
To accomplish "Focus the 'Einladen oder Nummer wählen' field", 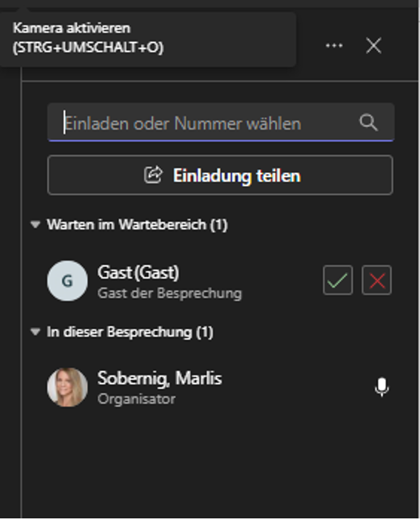I will click(x=221, y=123).
